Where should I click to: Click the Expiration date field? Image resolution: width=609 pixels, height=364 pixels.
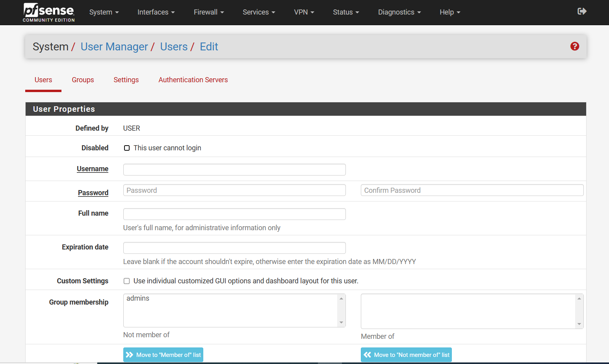tap(234, 248)
